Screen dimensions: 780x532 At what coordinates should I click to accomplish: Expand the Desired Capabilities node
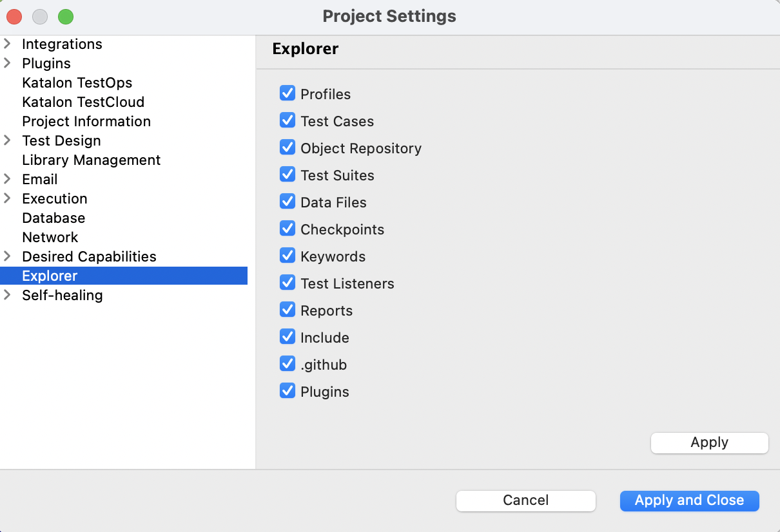pyautogui.click(x=8, y=256)
